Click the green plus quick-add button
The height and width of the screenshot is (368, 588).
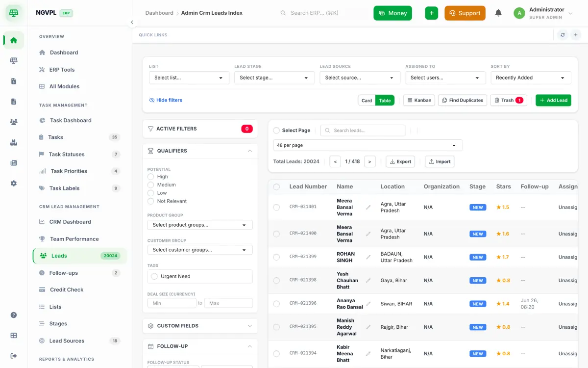pos(431,13)
